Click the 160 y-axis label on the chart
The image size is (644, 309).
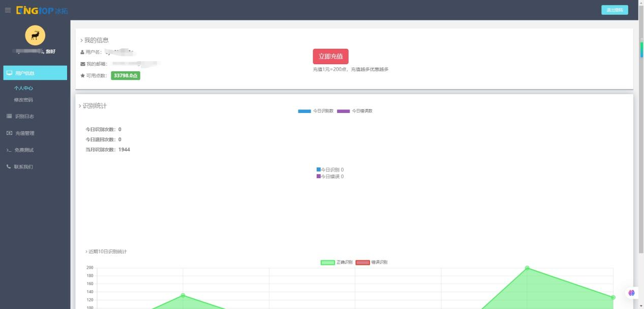[90, 284]
